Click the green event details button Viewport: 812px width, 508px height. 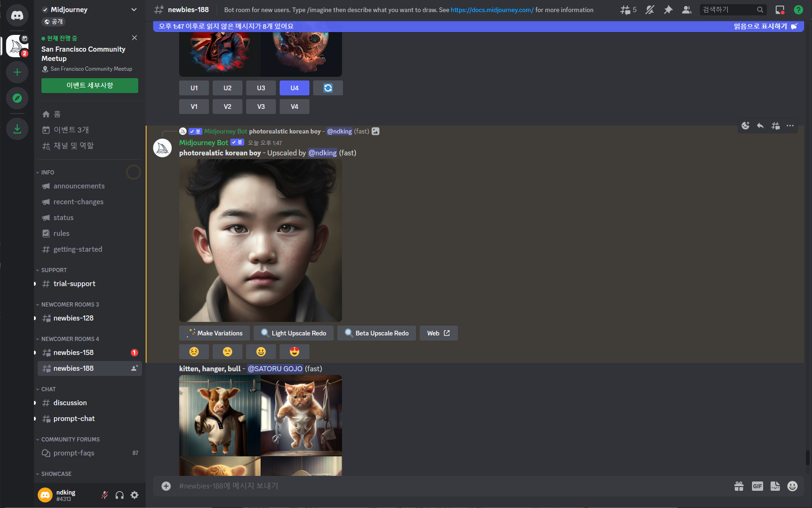coord(90,86)
